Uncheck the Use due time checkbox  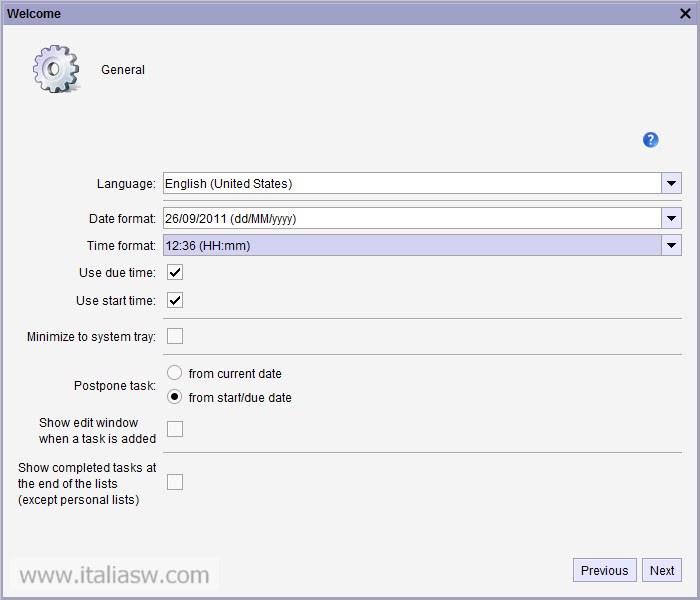click(175, 272)
